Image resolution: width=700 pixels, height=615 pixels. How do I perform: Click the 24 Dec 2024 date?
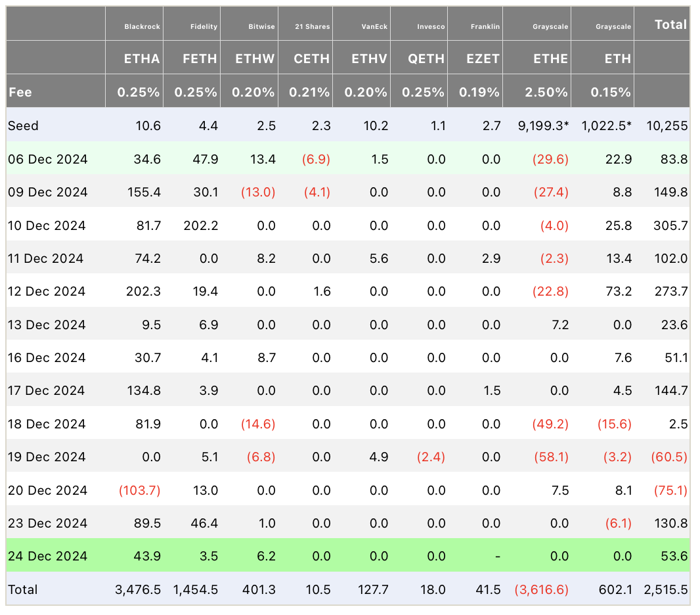coord(47,556)
